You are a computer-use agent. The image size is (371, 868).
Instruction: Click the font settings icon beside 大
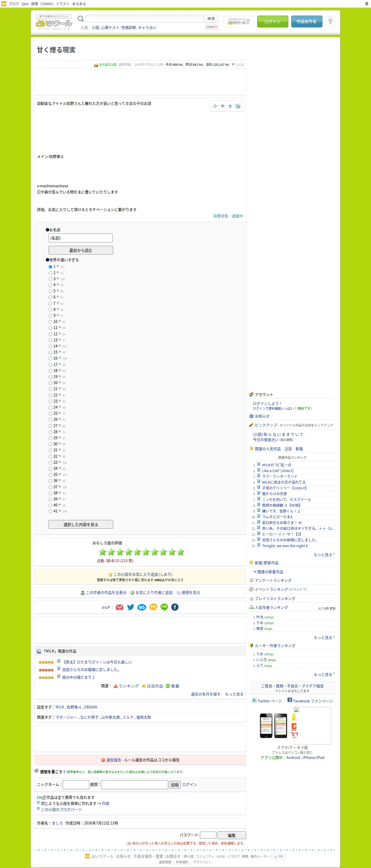click(238, 106)
